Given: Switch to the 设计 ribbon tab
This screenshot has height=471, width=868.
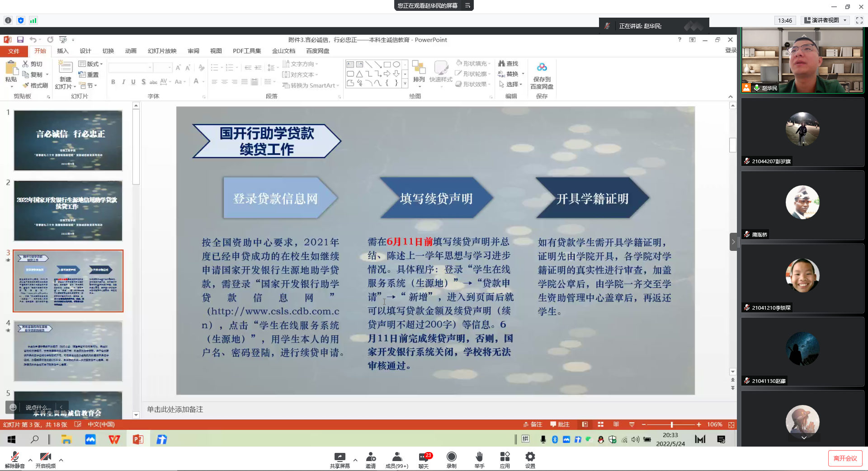Looking at the screenshot, I should click(x=85, y=51).
